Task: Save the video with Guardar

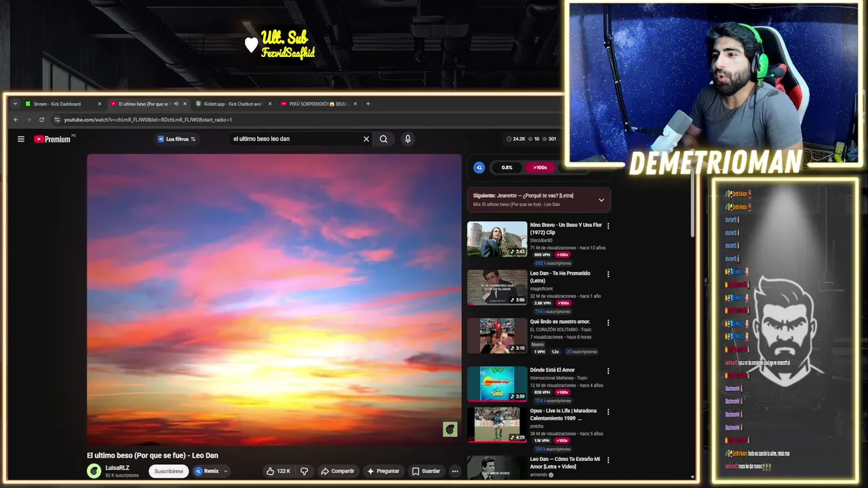Action: pos(426,471)
